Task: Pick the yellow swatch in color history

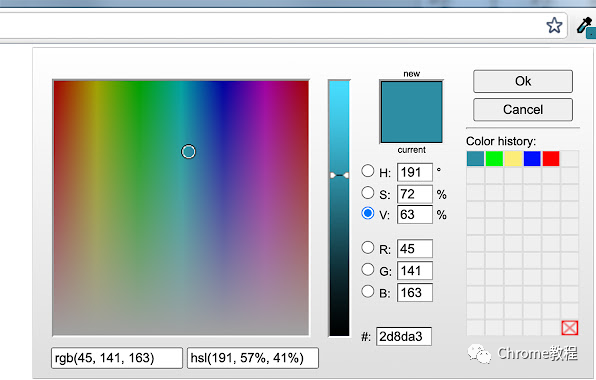Action: tap(513, 158)
